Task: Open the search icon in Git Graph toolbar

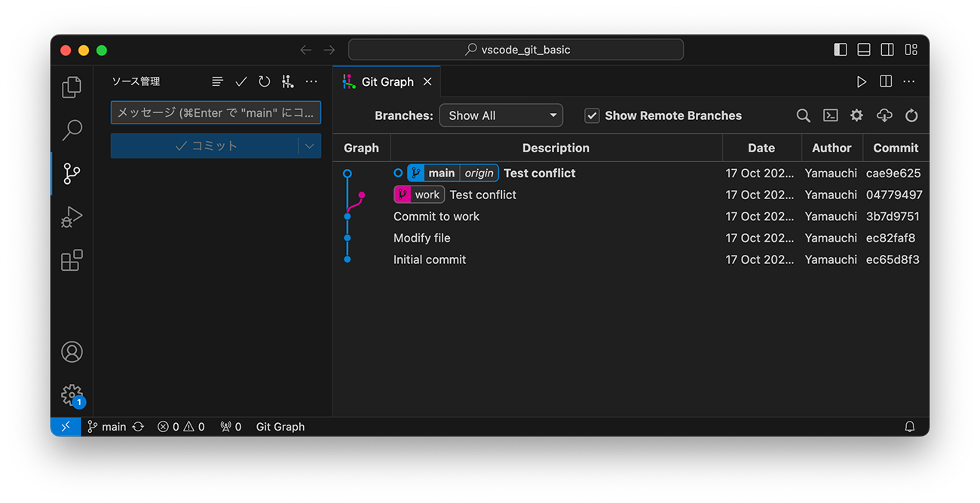Action: [x=803, y=115]
